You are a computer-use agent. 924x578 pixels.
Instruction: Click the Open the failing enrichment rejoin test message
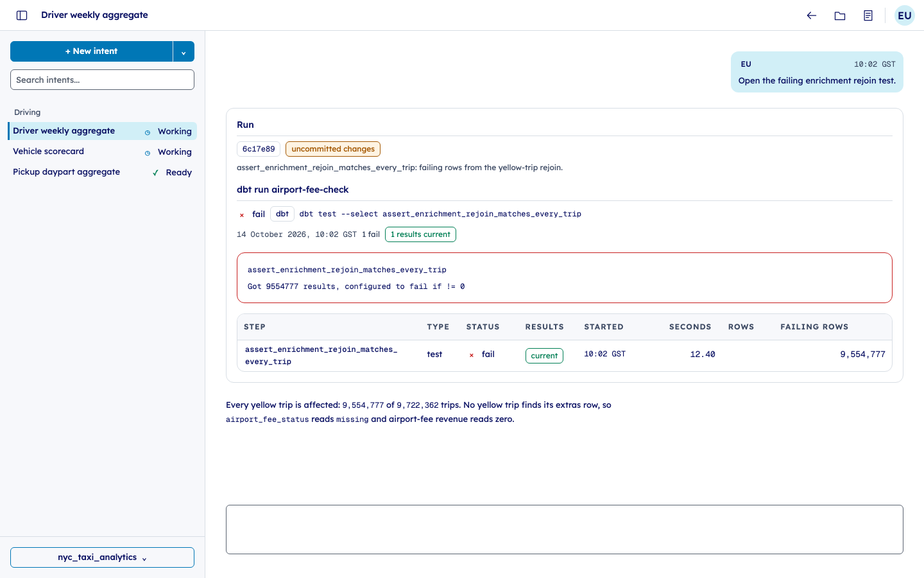tap(817, 81)
